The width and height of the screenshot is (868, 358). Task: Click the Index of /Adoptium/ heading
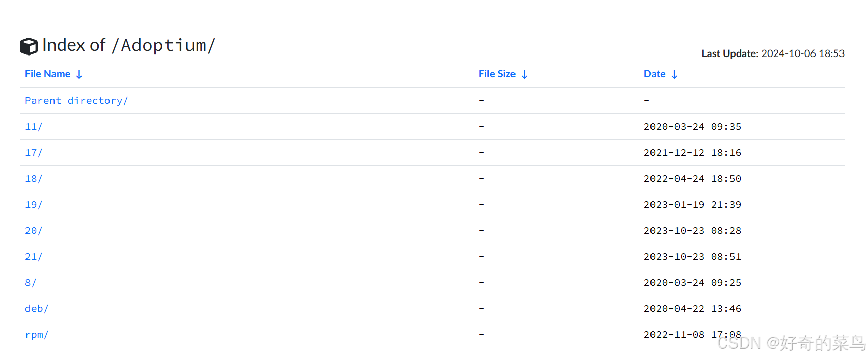click(129, 45)
